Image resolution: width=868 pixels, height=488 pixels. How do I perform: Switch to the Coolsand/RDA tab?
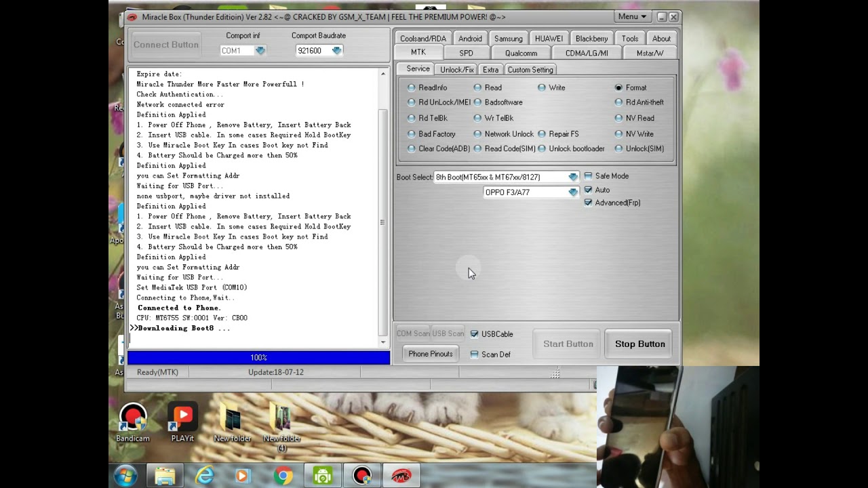click(x=423, y=39)
